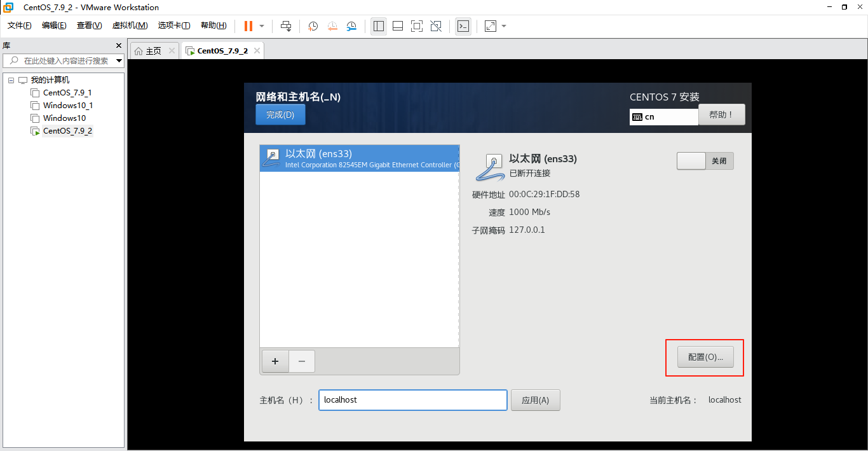Select the 以太网 (ens33) list entry
868x451 pixels.
coord(360,158)
